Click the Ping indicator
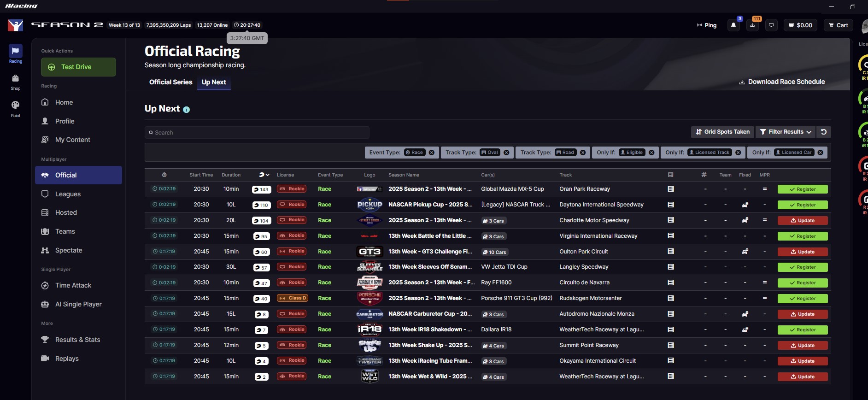Image resolution: width=868 pixels, height=400 pixels. click(707, 25)
